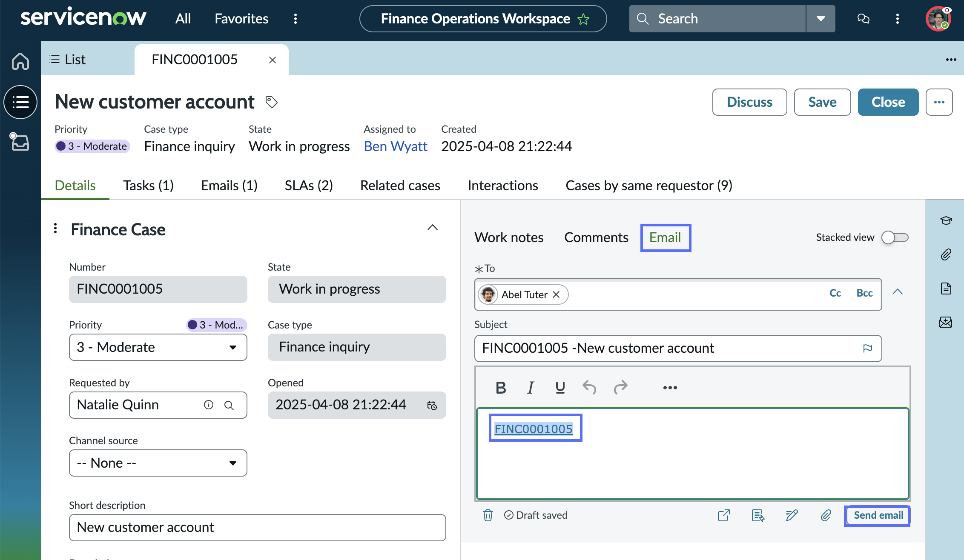Select the Email compose tab
Viewport: 964px width, 560px height.
coord(665,237)
